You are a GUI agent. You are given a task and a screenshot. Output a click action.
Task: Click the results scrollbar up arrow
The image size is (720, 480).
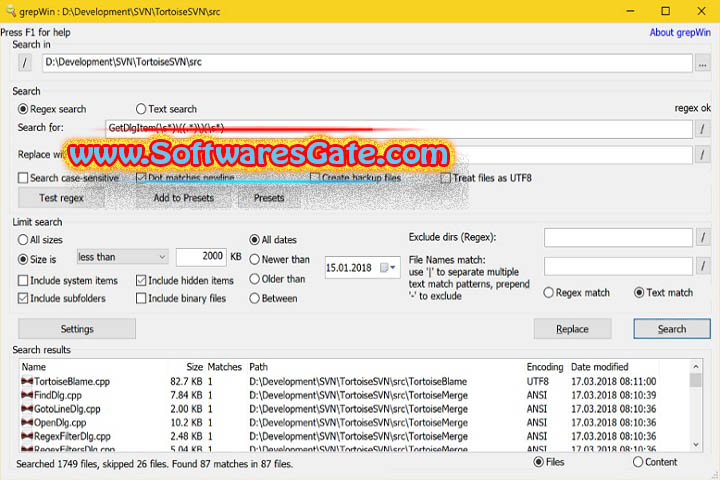[696, 367]
